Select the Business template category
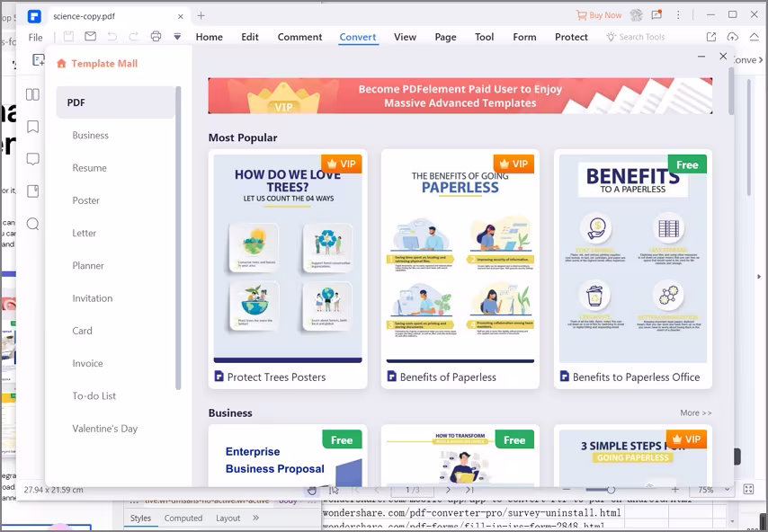Image resolution: width=768 pixels, height=532 pixels. [91, 135]
